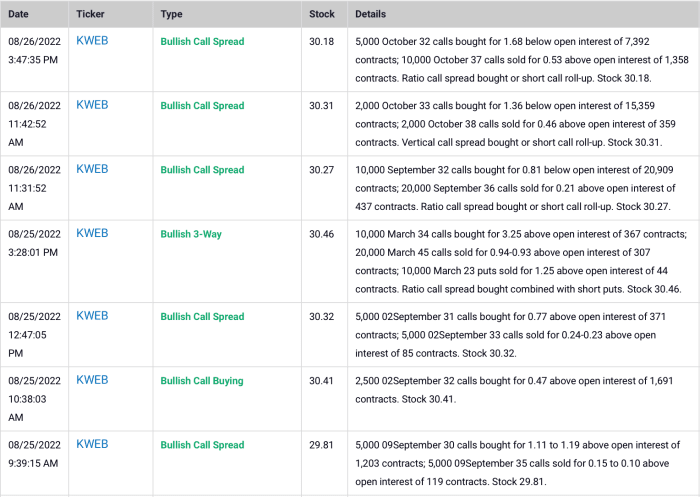The width and height of the screenshot is (700, 497).
Task: Select Bullish Call Spread at stock 30.18
Action: tap(202, 42)
